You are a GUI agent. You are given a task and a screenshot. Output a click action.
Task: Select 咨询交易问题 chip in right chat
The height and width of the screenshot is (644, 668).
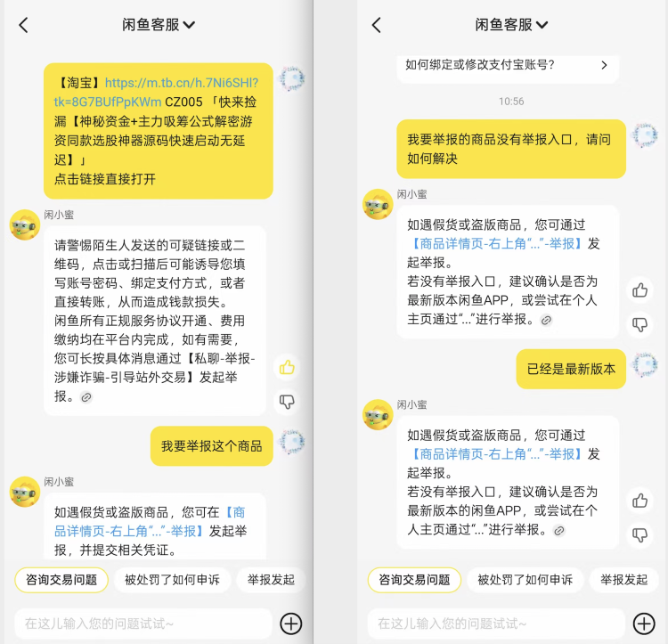click(414, 580)
